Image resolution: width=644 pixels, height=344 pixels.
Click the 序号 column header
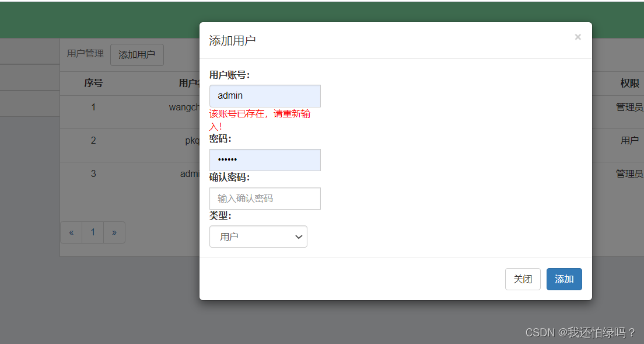[93, 83]
